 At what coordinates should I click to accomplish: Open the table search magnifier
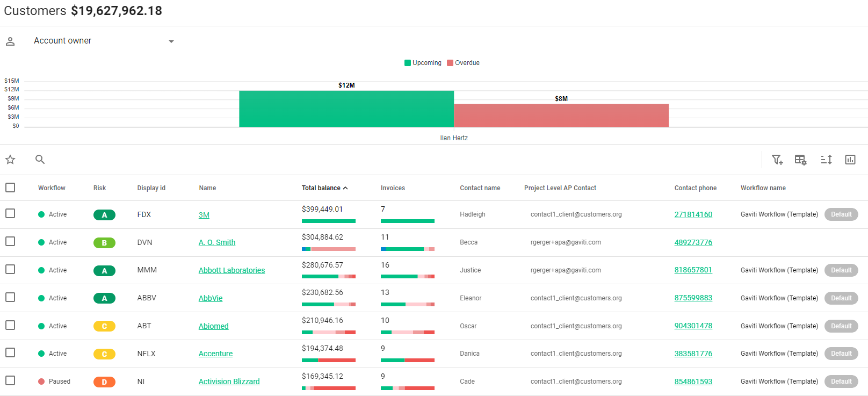[x=40, y=160]
